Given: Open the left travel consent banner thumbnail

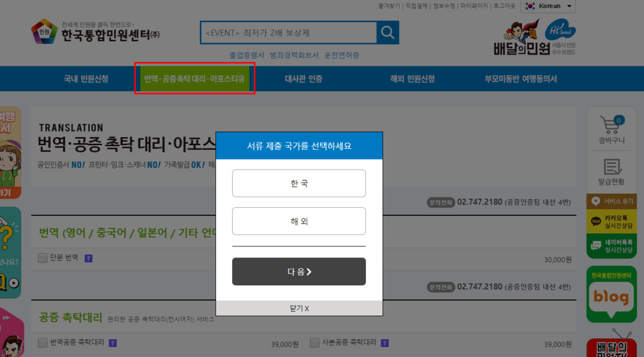Looking at the screenshot, I should click(x=10, y=153).
